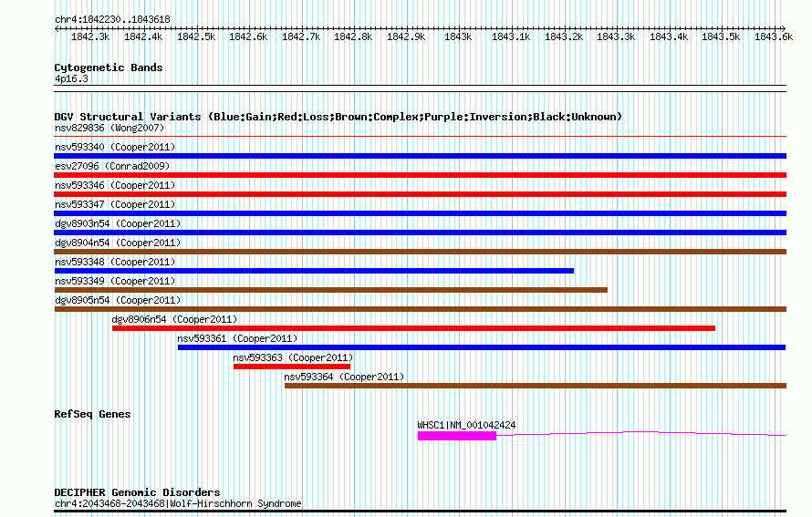Select the nsv593361 blue gain bar
Screen dimensions: 812x517
482,347
